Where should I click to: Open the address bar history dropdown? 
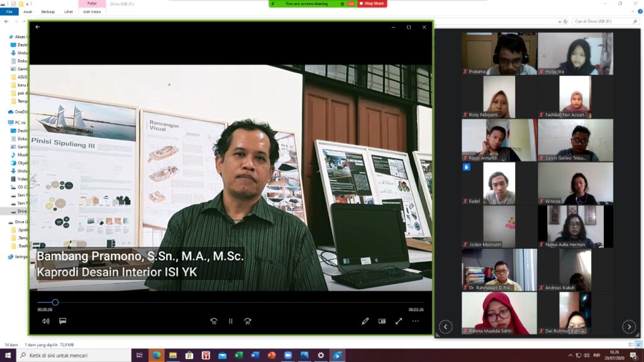click(559, 21)
